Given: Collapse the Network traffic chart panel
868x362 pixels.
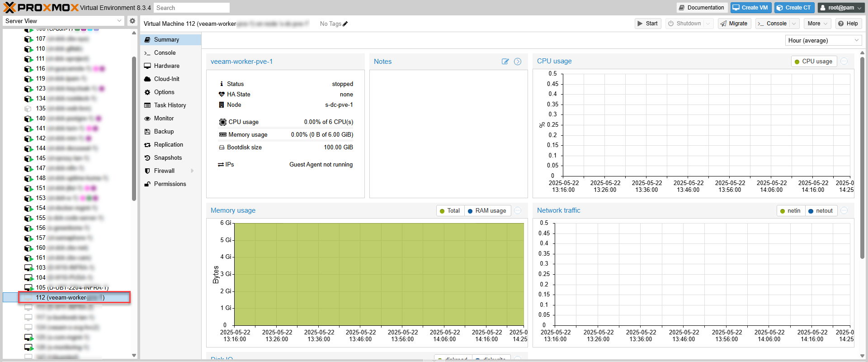Looking at the screenshot, I should pyautogui.click(x=844, y=210).
